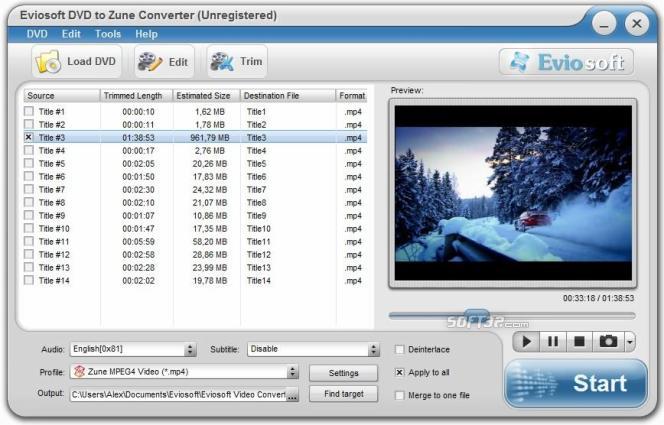This screenshot has height=425, width=664.
Task: Stop the preview playback
Action: (579, 342)
